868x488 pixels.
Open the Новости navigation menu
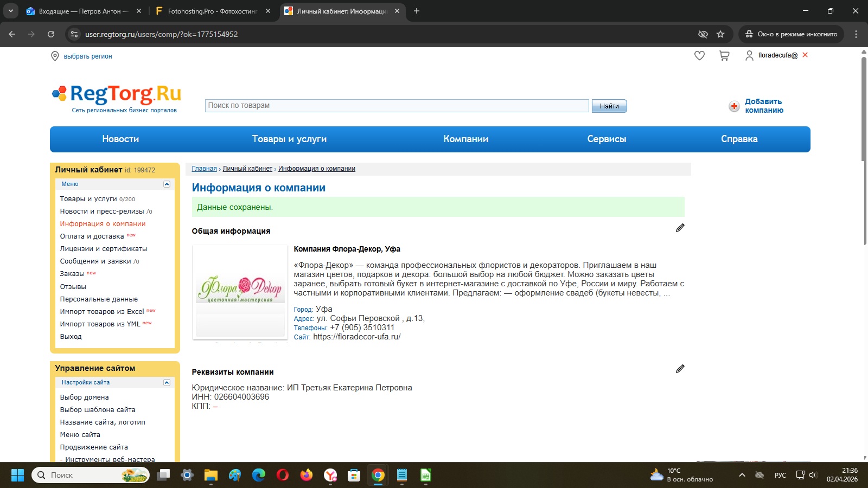(x=120, y=139)
